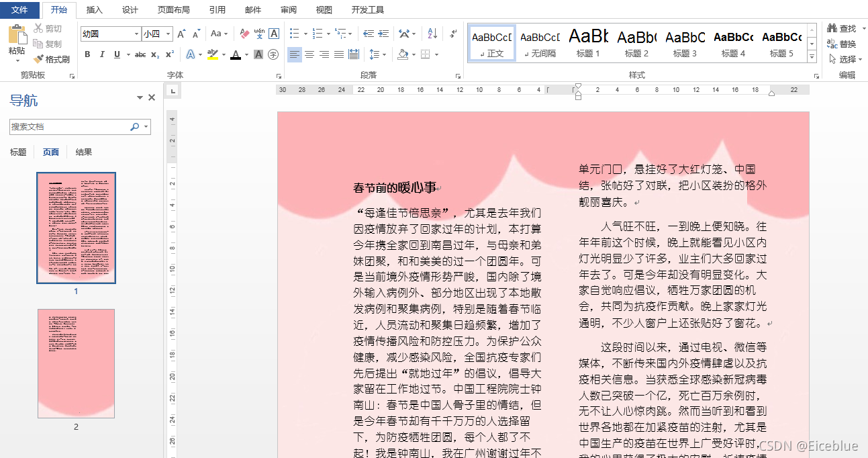Switch to the Page Layout (页面布局) tab
This screenshot has height=458, width=868.
(173, 10)
